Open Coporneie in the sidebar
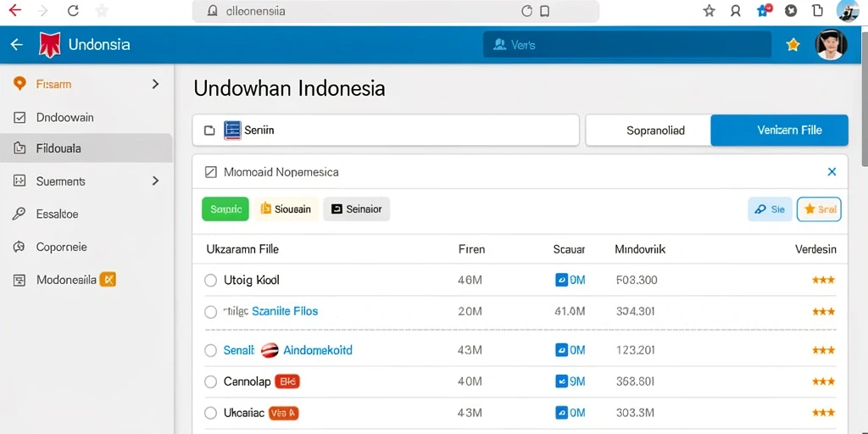Image resolution: width=868 pixels, height=434 pixels. click(61, 247)
